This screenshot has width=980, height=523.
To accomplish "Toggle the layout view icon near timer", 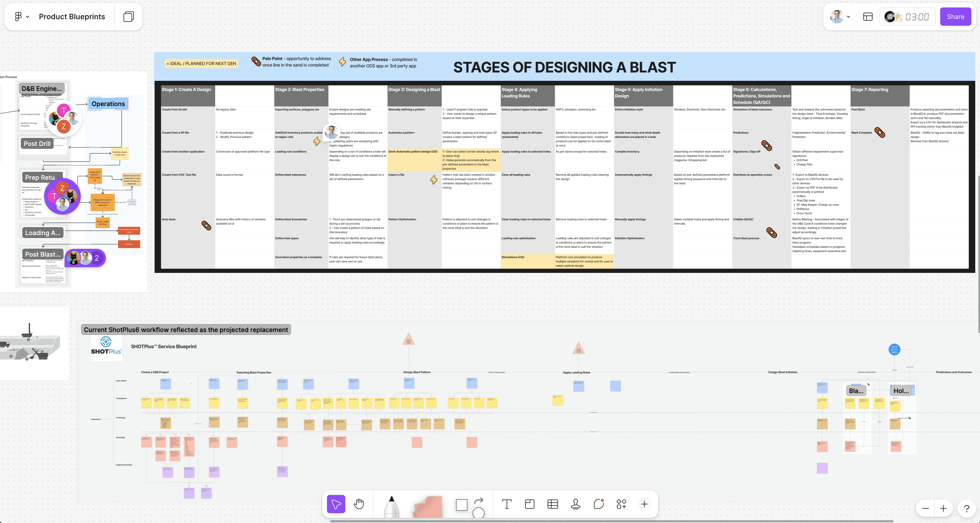I will tap(868, 17).
